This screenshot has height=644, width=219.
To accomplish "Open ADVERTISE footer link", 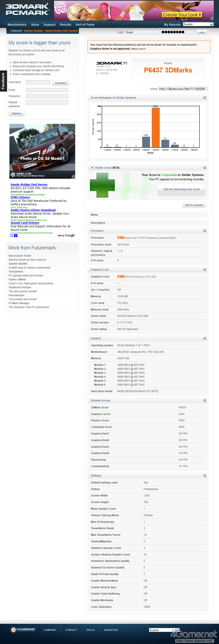I will tap(111, 630).
